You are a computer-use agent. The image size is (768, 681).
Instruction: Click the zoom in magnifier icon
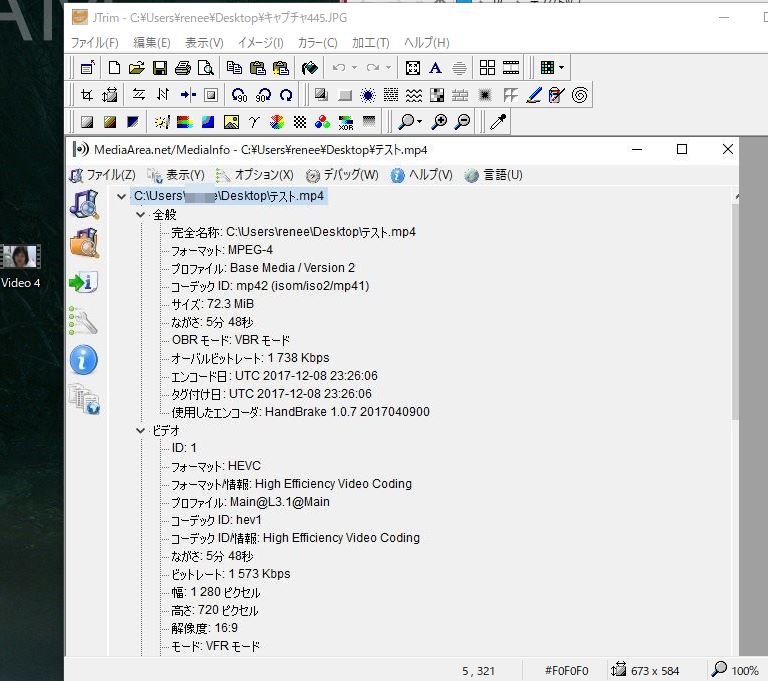point(439,122)
